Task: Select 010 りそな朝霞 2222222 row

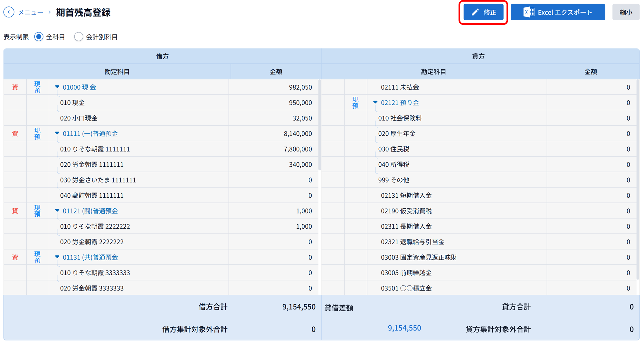Action: (161, 226)
